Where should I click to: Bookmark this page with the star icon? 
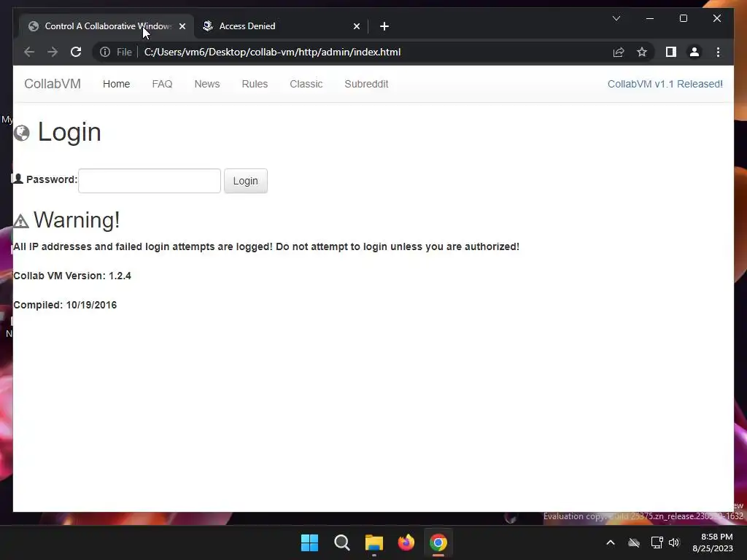pos(642,52)
